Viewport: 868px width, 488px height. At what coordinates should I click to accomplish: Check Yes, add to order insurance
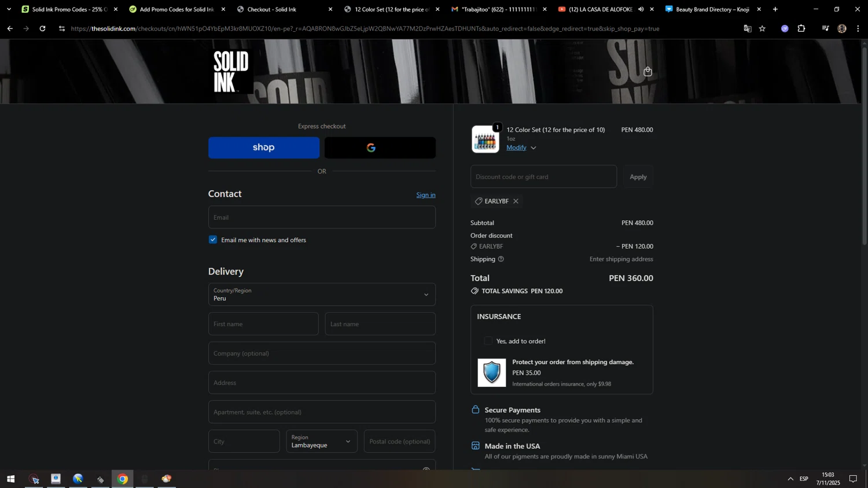(488, 341)
